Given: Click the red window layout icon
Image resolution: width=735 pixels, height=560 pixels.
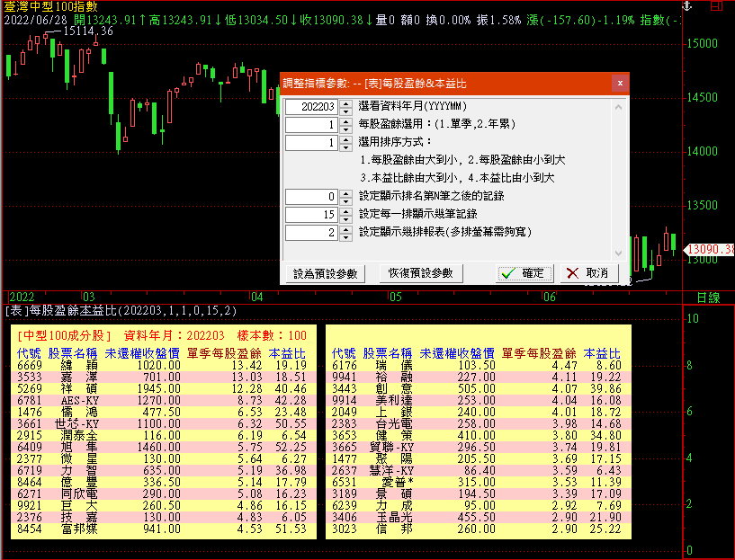Looking at the screenshot, I should 716,5.
